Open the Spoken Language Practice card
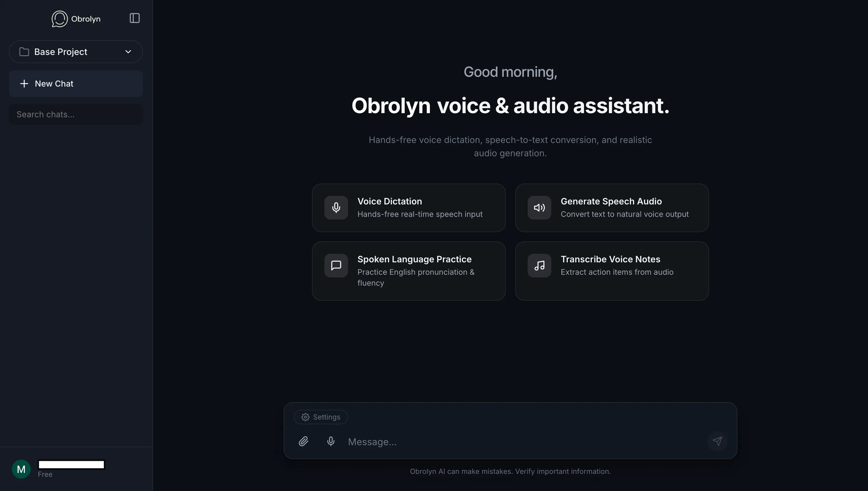Screen dimensions: 868x491 point(409,271)
